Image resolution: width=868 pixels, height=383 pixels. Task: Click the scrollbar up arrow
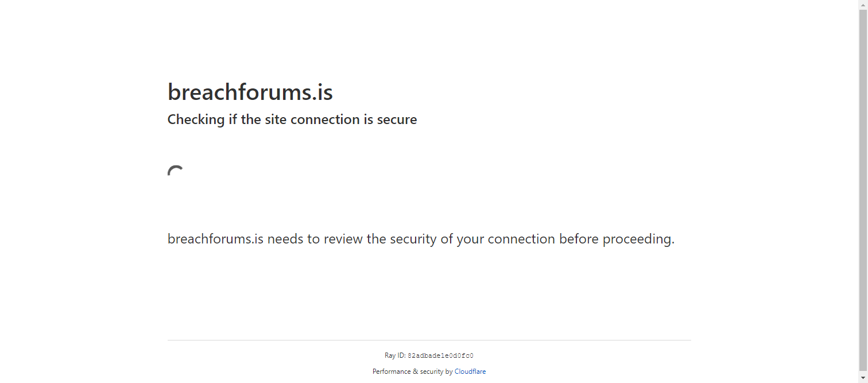[863, 5]
